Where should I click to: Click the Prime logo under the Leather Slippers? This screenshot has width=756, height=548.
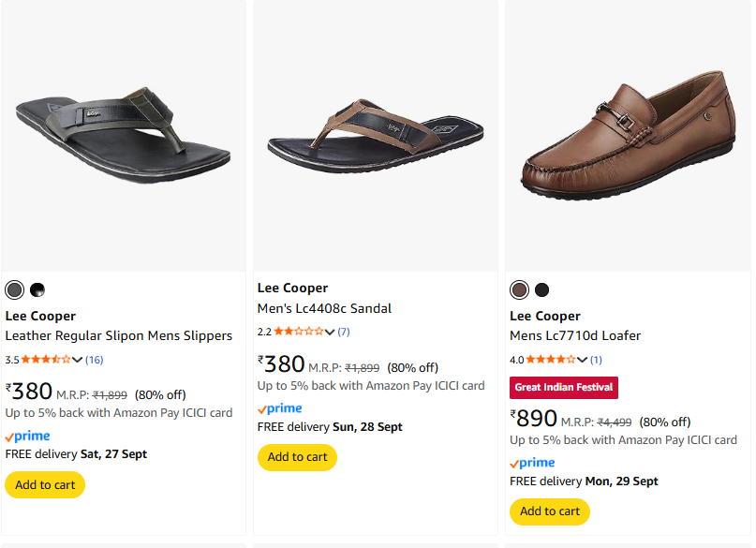click(x=28, y=437)
